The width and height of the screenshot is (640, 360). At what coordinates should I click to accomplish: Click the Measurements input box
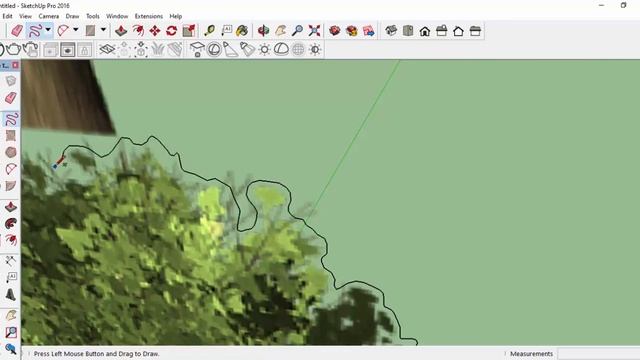(598, 354)
